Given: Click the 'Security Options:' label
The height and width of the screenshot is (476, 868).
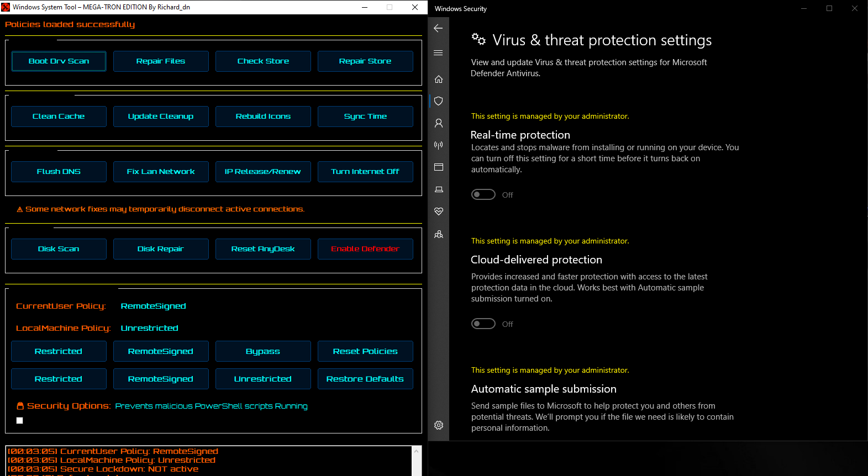Looking at the screenshot, I should [69, 406].
